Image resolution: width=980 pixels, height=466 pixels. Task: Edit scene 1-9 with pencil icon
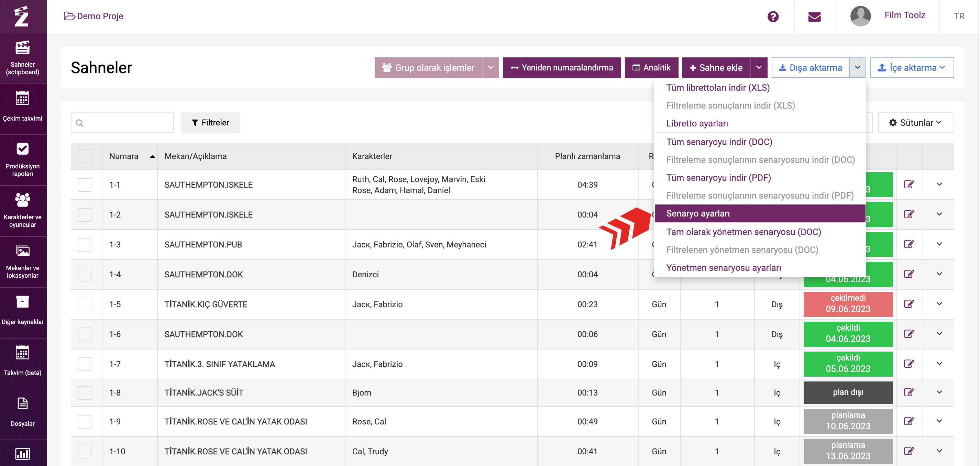point(909,421)
